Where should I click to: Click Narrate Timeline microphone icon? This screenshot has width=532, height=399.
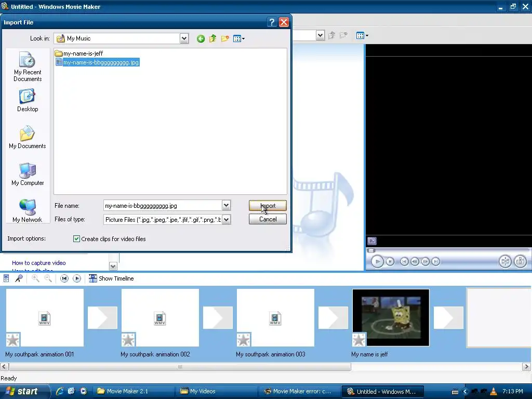coord(19,278)
